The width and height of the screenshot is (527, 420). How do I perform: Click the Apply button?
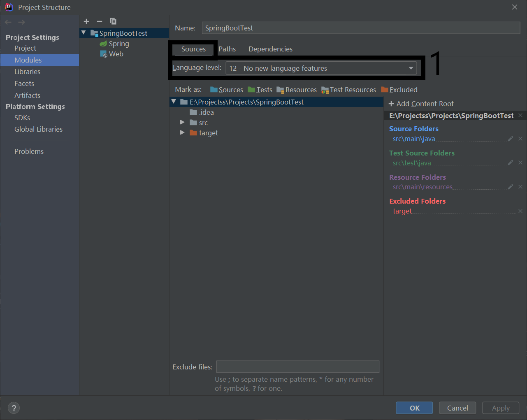[x=501, y=408]
